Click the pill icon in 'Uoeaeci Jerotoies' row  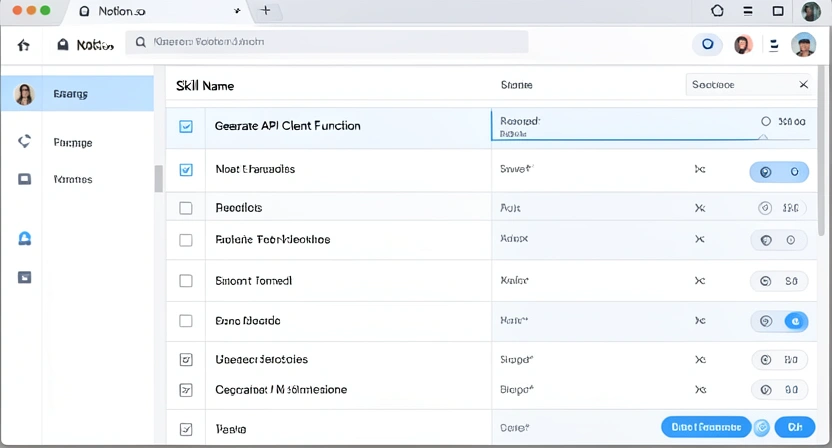coord(766,360)
